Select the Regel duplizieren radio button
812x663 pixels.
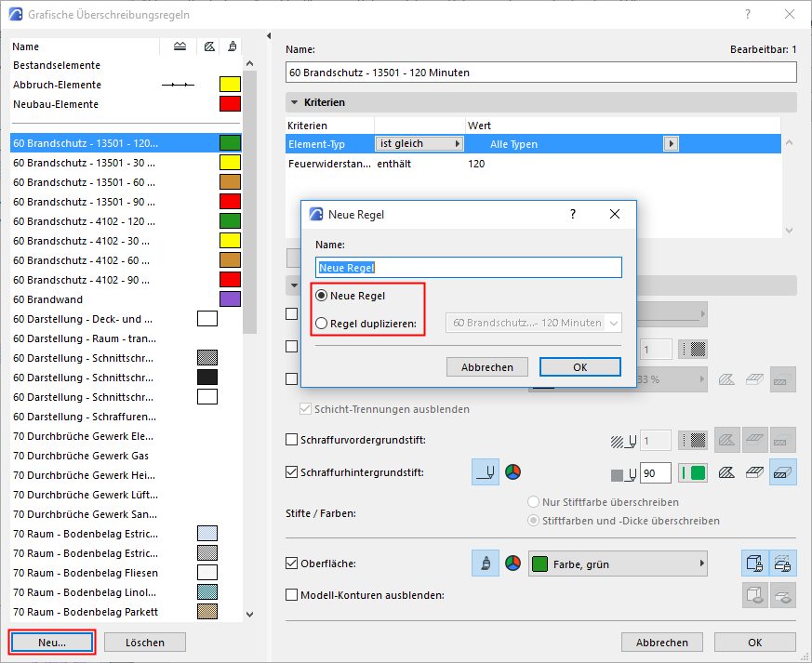pyautogui.click(x=322, y=324)
